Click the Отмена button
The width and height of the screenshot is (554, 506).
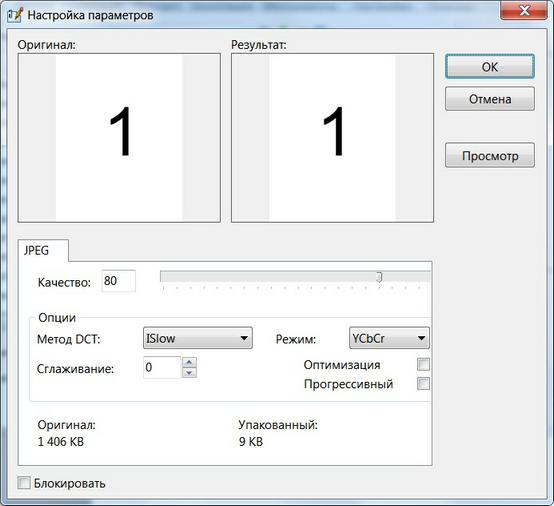pos(490,99)
